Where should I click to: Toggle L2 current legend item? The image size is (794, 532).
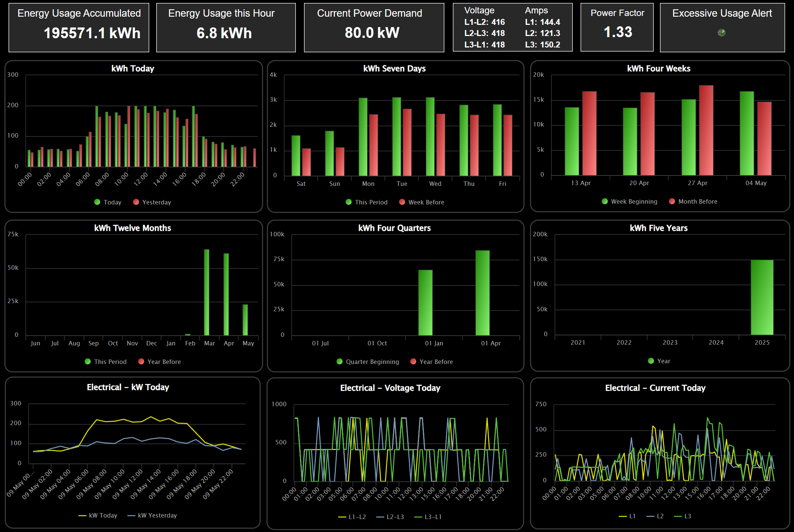tap(655, 516)
